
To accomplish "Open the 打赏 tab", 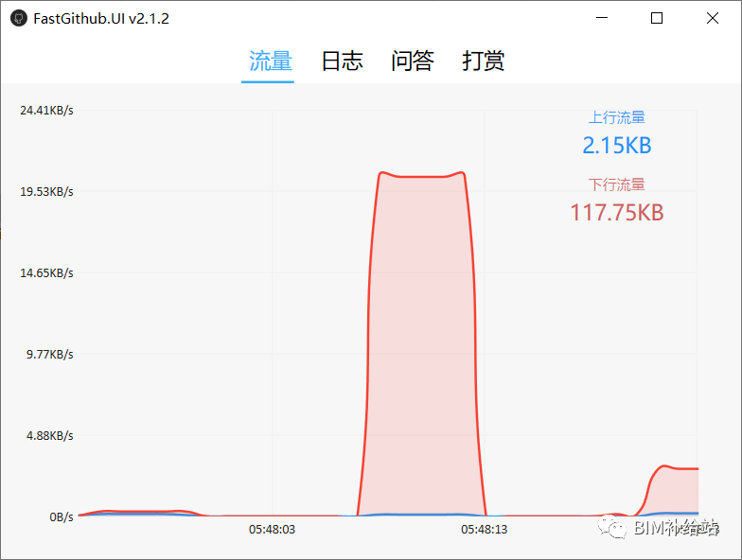I will [x=483, y=61].
